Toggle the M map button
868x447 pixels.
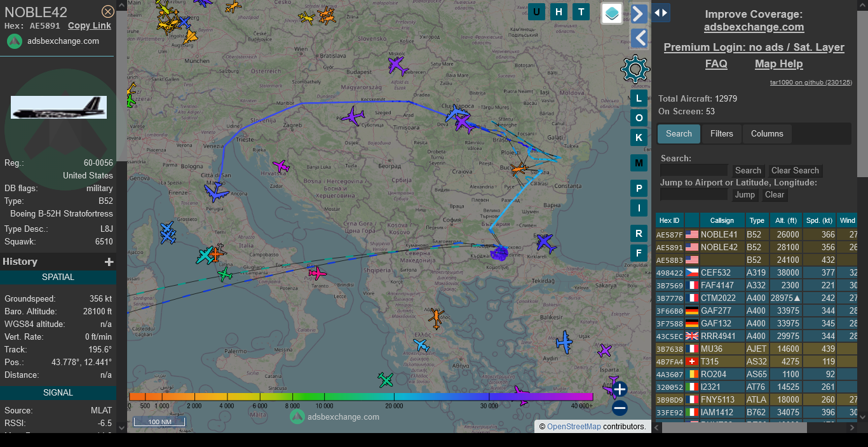click(639, 163)
